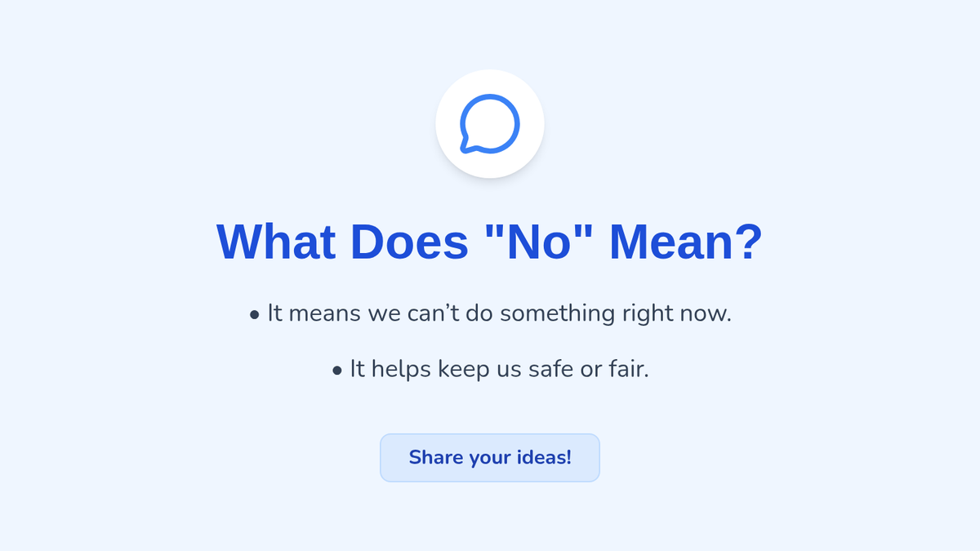
Task: Click the "Share your ideas!" button
Action: click(x=490, y=458)
